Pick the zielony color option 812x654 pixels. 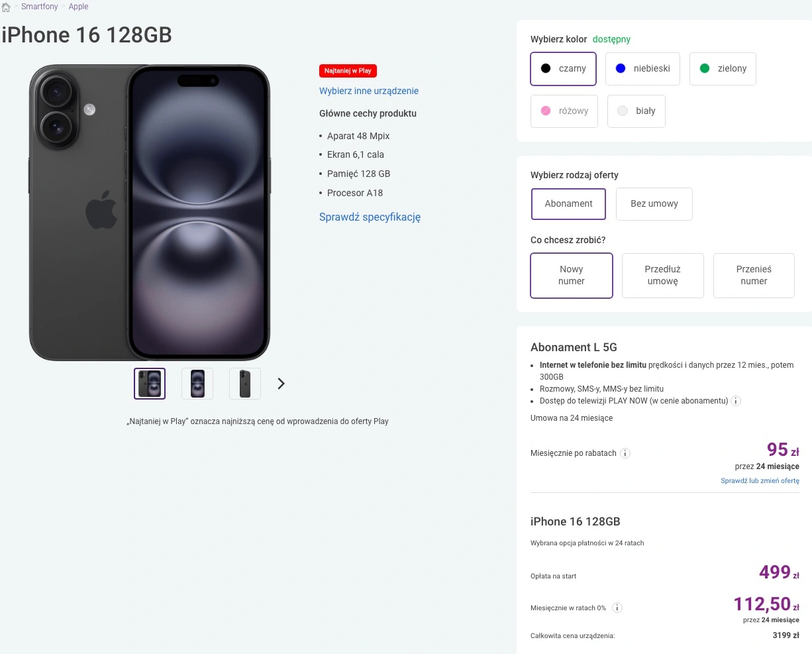coord(723,68)
